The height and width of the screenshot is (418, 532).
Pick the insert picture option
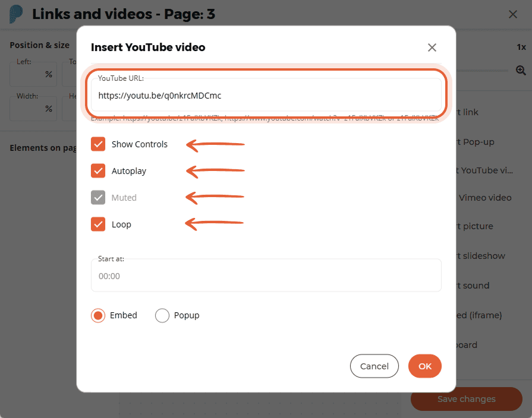coord(475,226)
